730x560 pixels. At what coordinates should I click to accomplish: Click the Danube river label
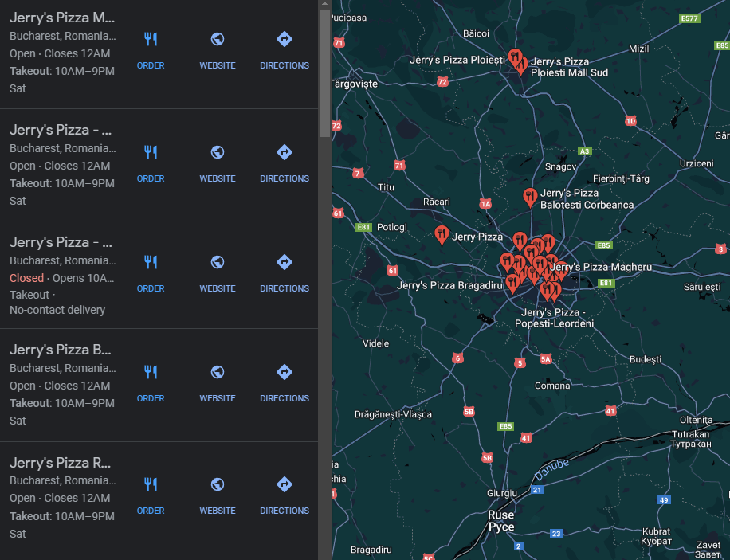tap(551, 470)
